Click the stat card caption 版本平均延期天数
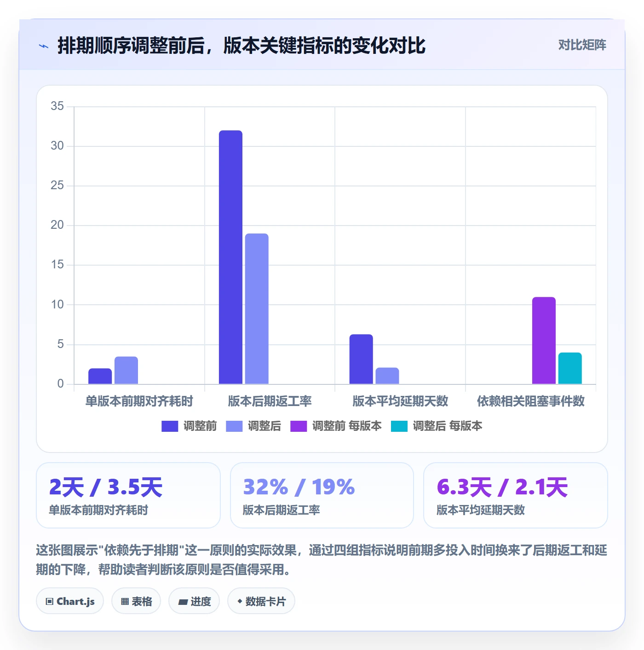This screenshot has width=644, height=650. click(481, 510)
